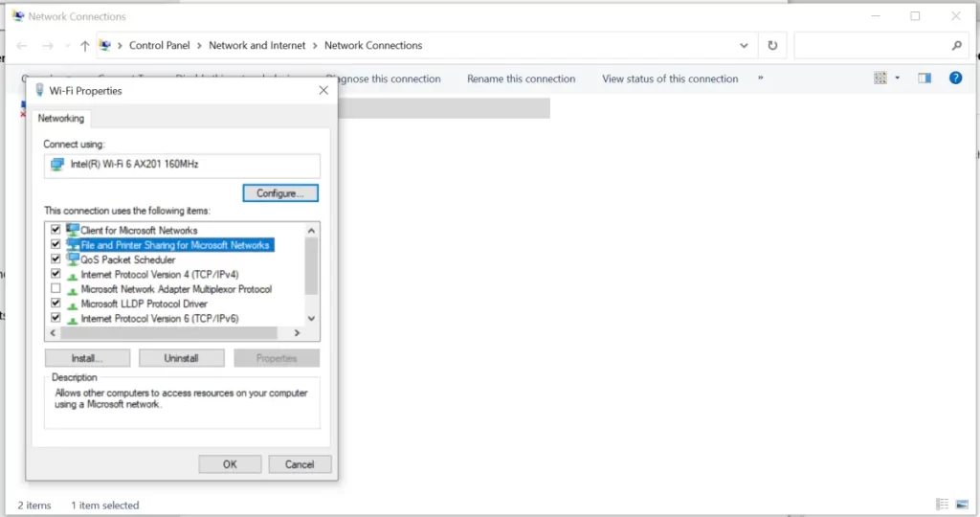Click the search magnifier icon
The width and height of the screenshot is (980, 517).
click(957, 46)
